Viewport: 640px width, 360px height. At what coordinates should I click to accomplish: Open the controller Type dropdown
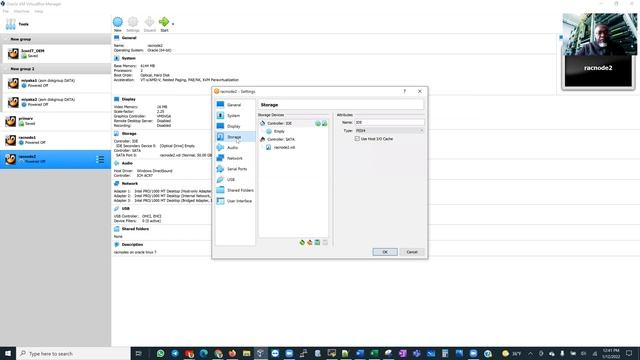[389, 131]
